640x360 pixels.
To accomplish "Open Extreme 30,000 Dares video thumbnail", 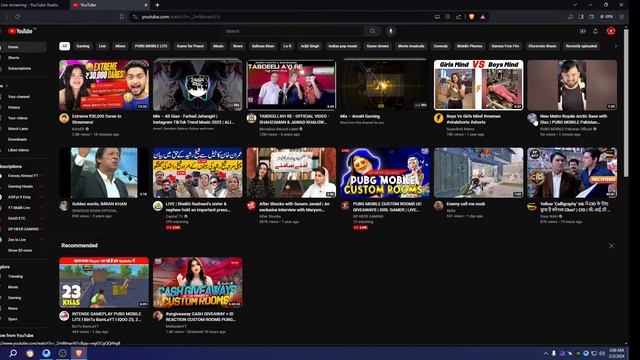I will point(104,85).
